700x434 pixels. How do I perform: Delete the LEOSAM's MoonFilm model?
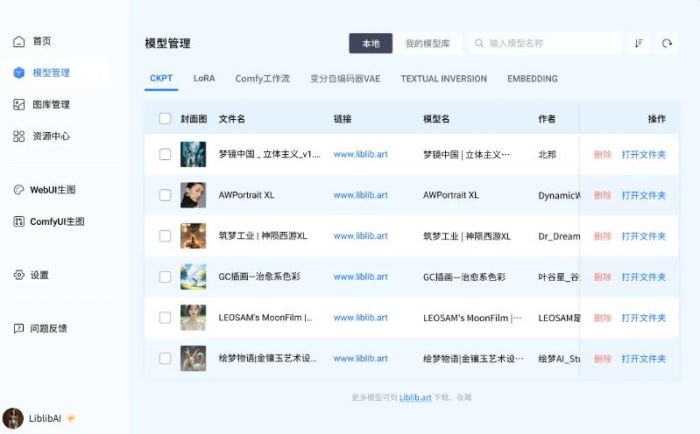tap(602, 317)
